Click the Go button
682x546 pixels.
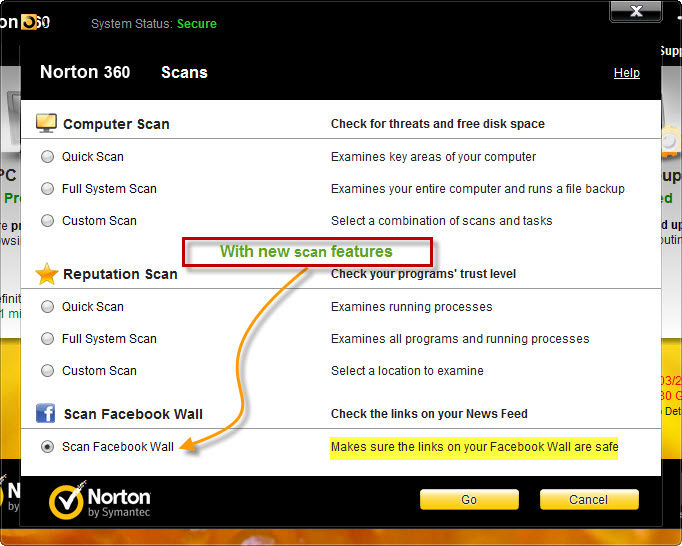tap(469, 499)
